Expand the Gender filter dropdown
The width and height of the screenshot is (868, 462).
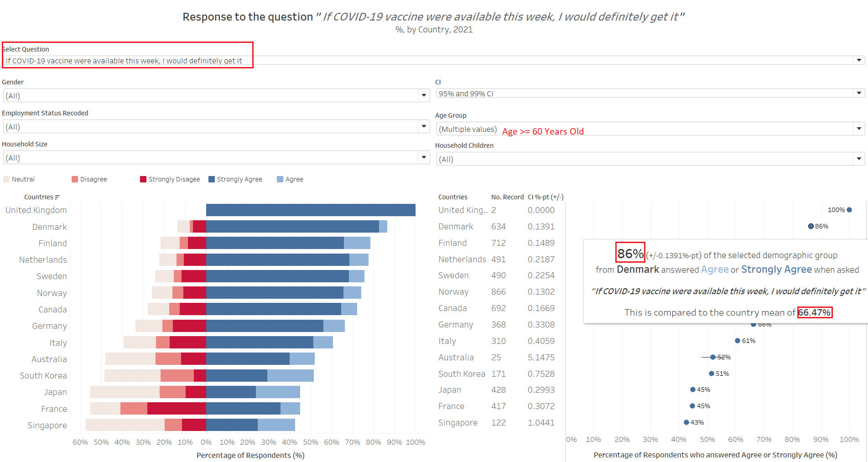coord(424,95)
